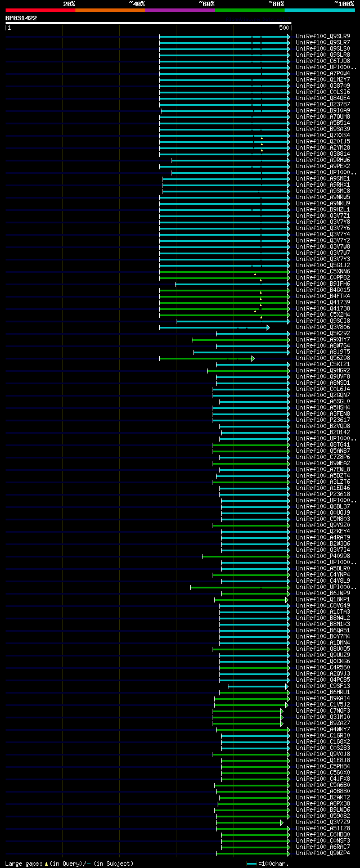The image size is (360, 868).
Task: Click label UniRef100_Q2GQN7
Action: click(323, 395)
